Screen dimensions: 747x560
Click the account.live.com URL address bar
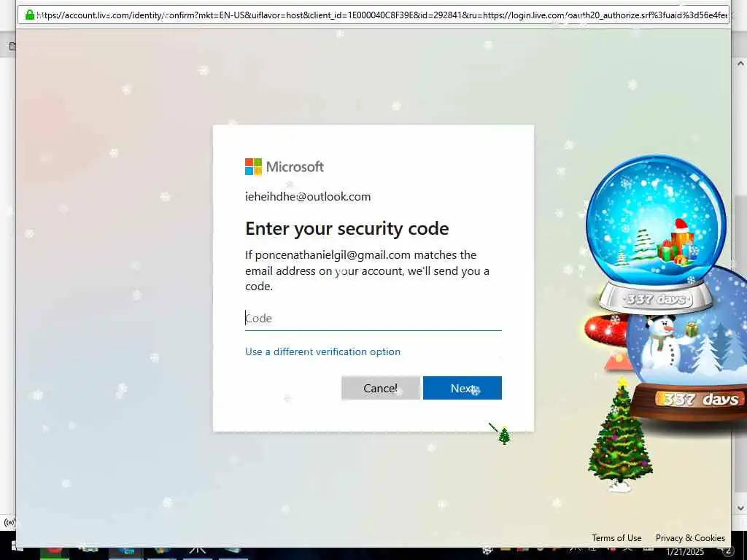point(373,15)
